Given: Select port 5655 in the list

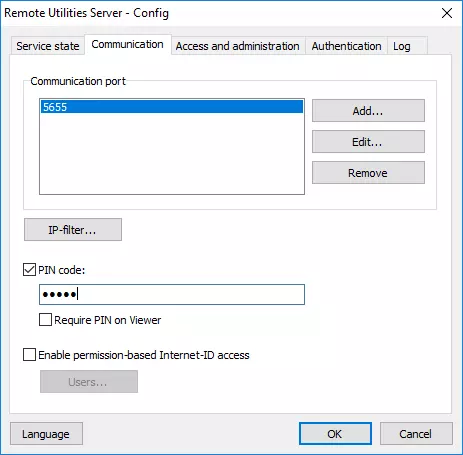Looking at the screenshot, I should pyautogui.click(x=172, y=107).
